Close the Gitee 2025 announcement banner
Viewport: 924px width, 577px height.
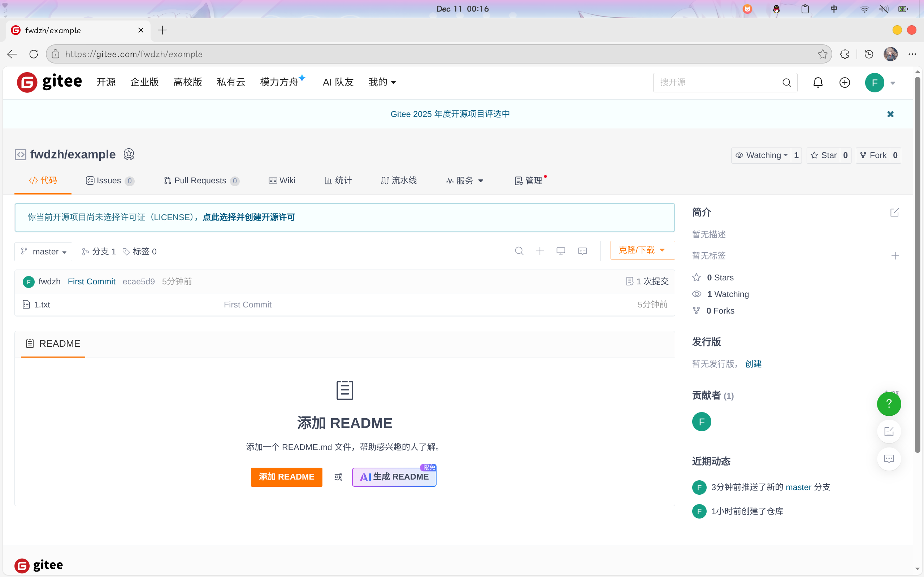point(890,114)
